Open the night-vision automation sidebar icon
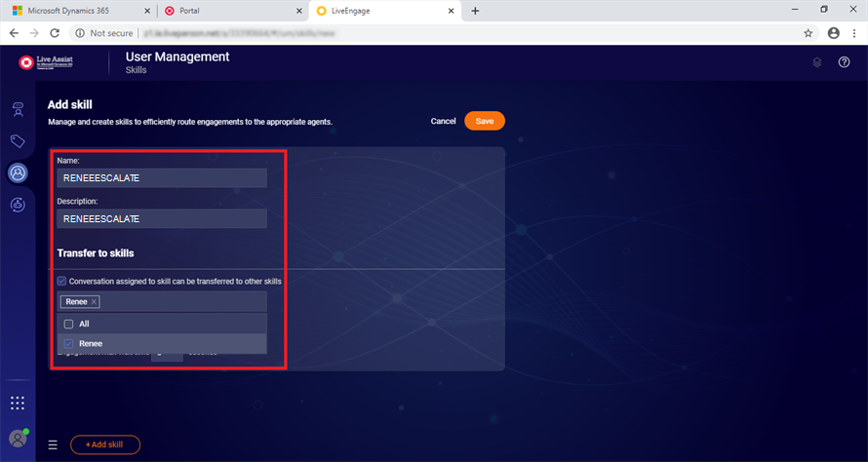The image size is (868, 462). [x=18, y=205]
